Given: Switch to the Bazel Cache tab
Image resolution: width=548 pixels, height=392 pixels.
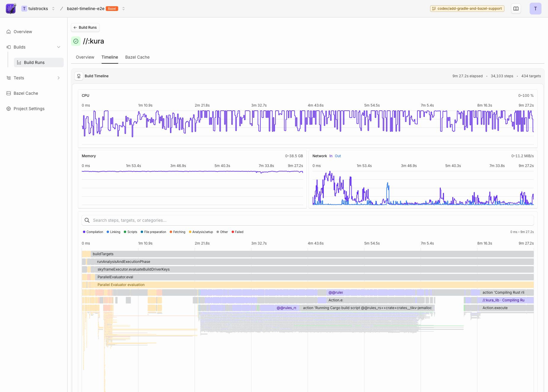Looking at the screenshot, I should tap(137, 57).
